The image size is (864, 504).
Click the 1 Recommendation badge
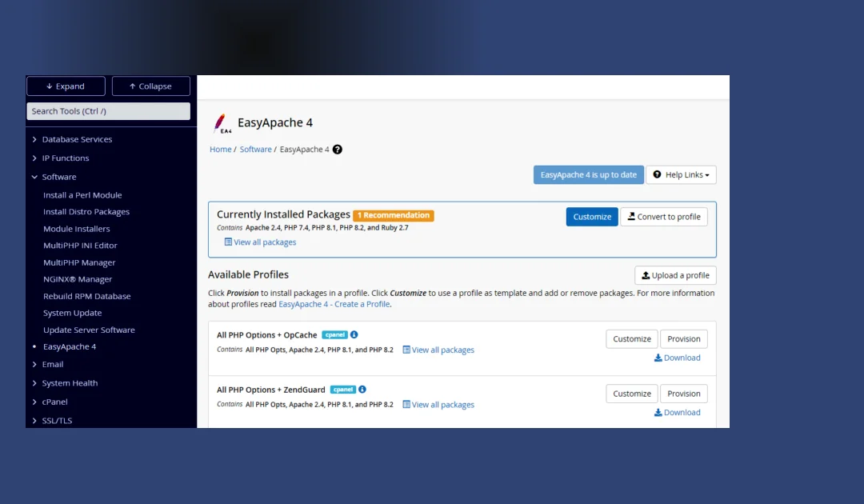point(394,215)
